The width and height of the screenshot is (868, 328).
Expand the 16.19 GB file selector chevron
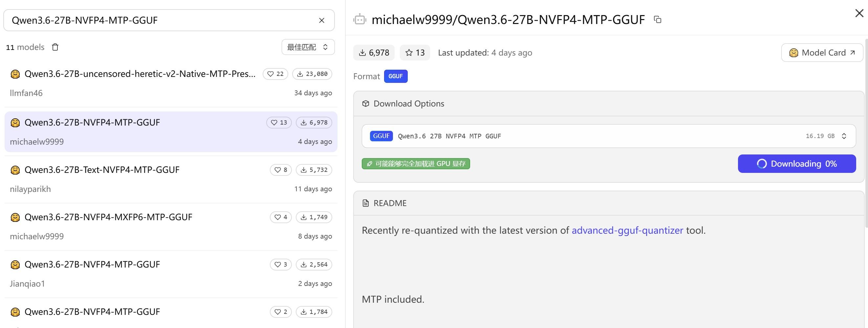(x=844, y=136)
